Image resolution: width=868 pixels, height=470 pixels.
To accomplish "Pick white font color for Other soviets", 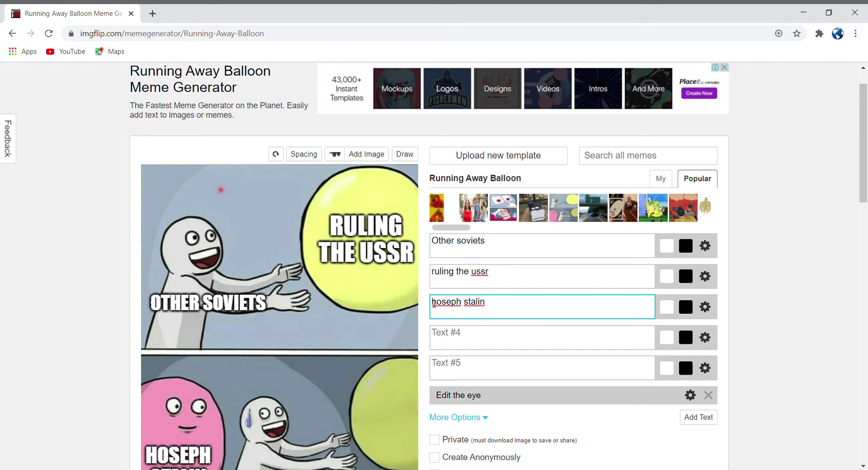I will (x=667, y=246).
